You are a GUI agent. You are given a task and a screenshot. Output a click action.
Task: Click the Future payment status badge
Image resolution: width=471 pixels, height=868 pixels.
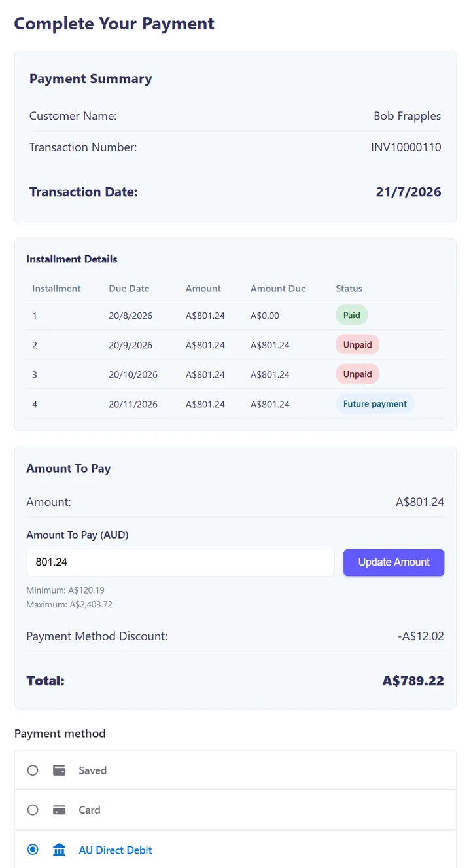pyautogui.click(x=375, y=404)
